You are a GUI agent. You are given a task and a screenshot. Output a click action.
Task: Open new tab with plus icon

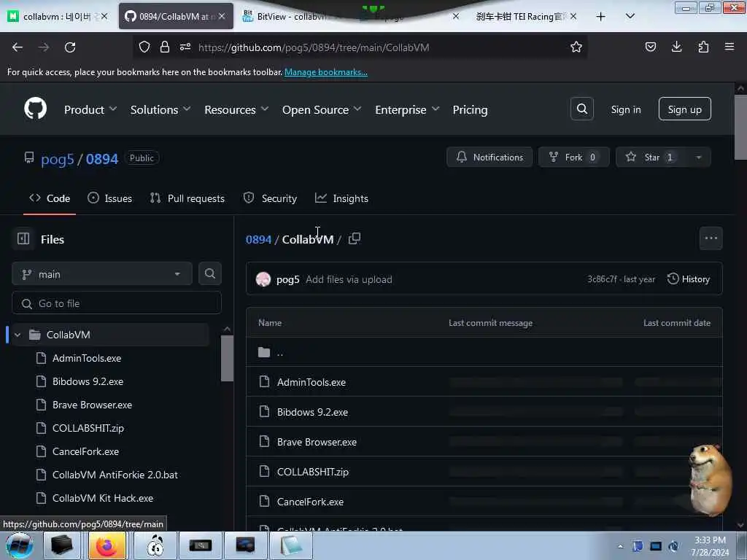pyautogui.click(x=601, y=17)
